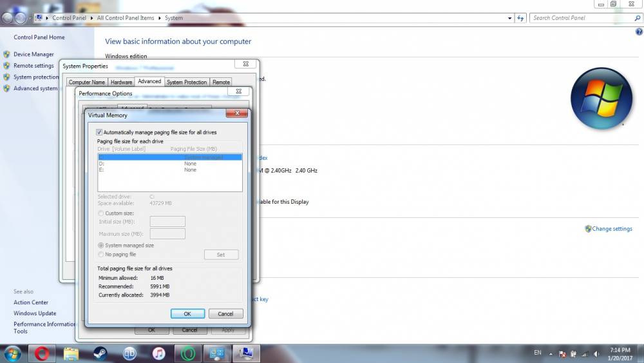The image size is (644, 363).
Task: Click the Set button
Action: (221, 255)
